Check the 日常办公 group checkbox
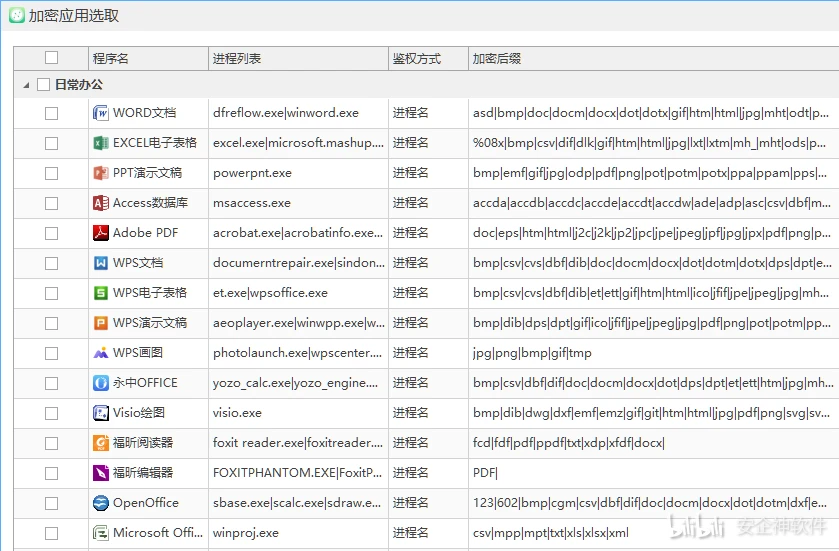 pos(43,85)
